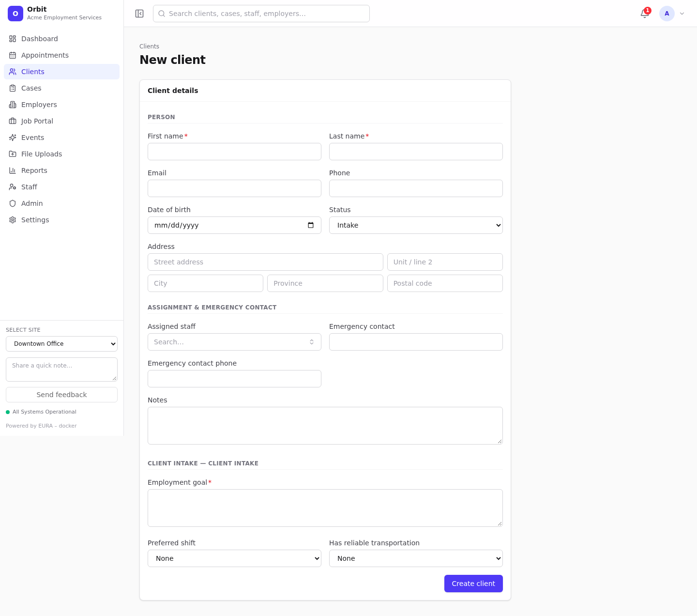Click the user avatar A

coord(667,14)
